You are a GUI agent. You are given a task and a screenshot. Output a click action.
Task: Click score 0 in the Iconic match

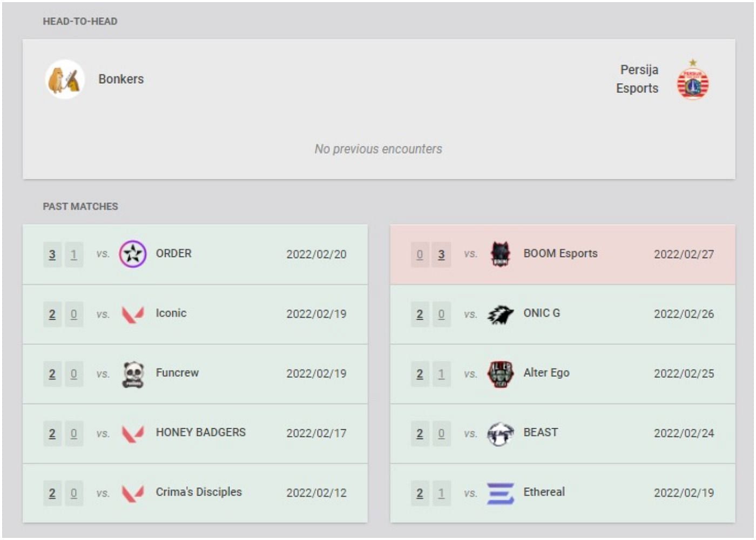coord(74,314)
